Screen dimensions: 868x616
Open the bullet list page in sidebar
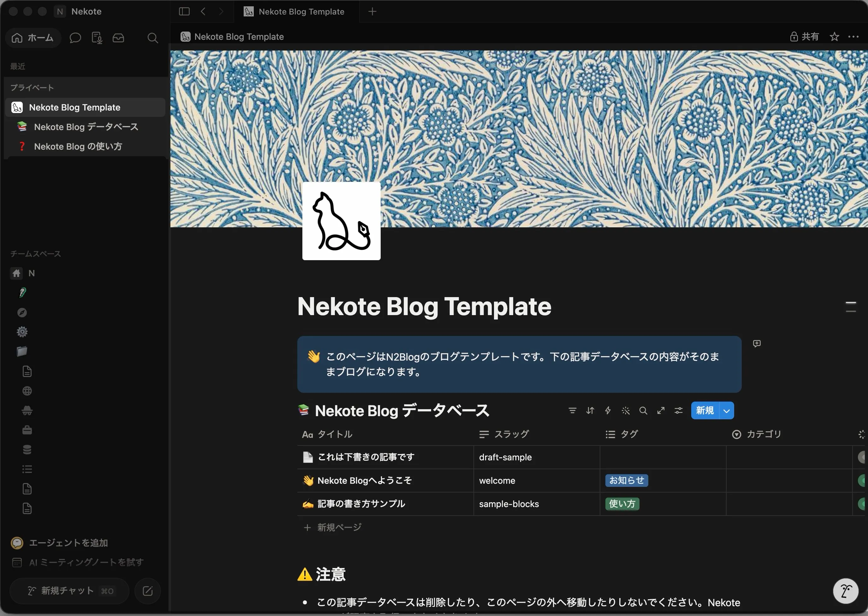point(27,469)
